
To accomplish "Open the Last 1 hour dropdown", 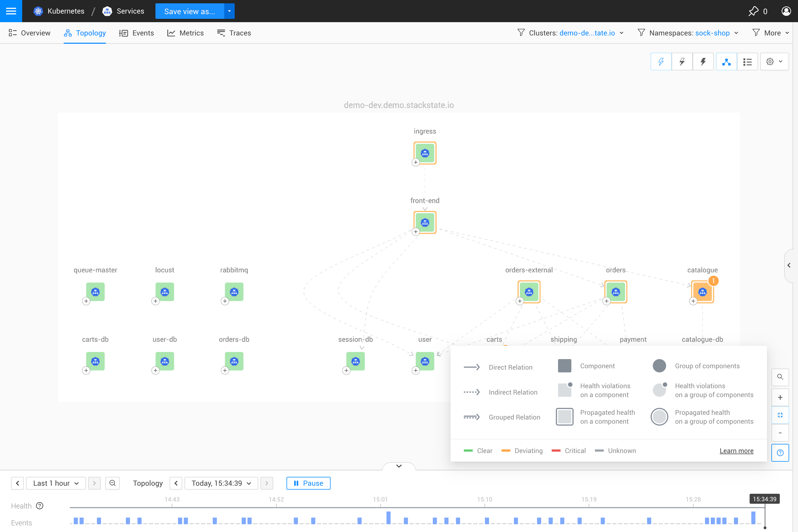I will (56, 483).
